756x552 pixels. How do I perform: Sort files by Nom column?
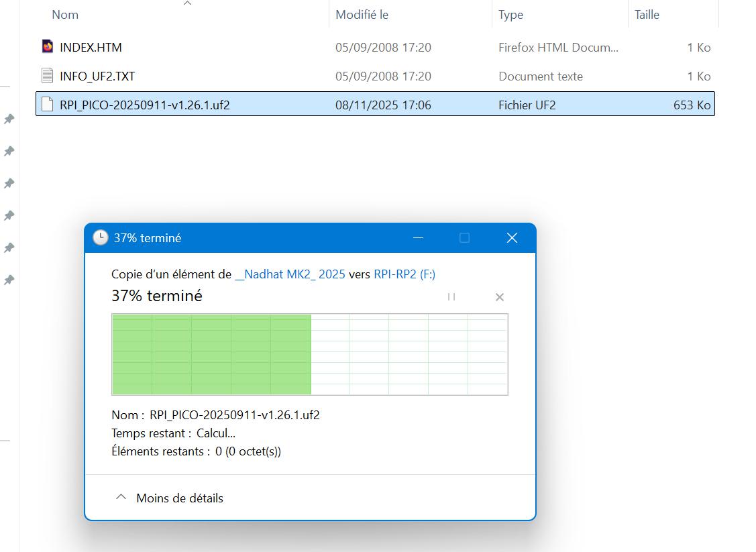pos(65,14)
